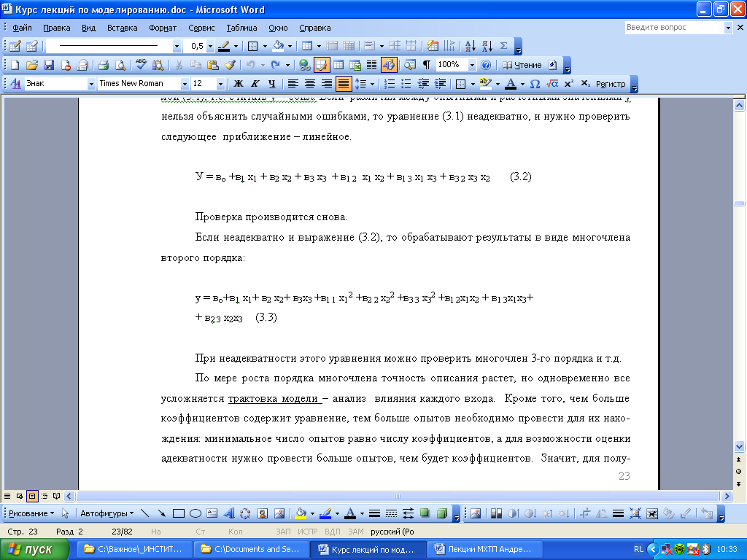Toggle align left
747x560 pixels.
293,84
